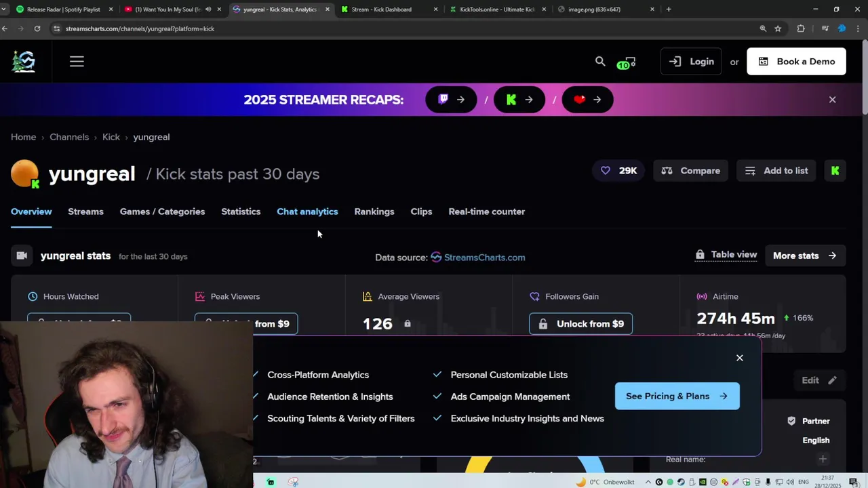Click the 29K heart followers button
Image resolution: width=868 pixels, height=488 pixels.
(619, 171)
